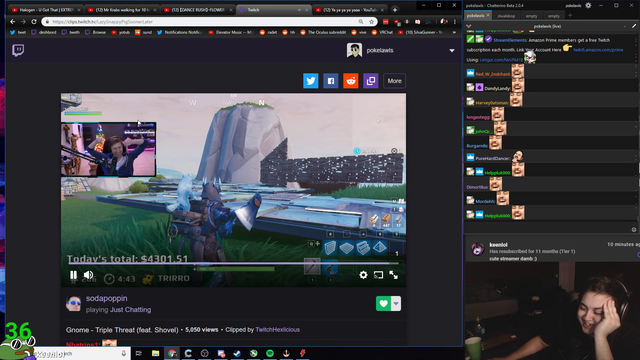Image resolution: width=640 pixels, height=360 pixels.
Task: Open the twitch.amazon.com/prime chat link
Action: (598, 50)
